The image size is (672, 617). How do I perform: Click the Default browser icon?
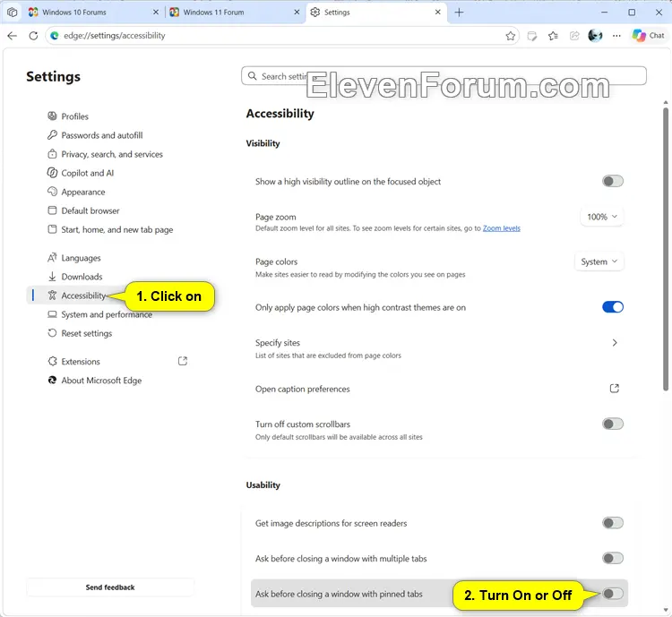tap(52, 210)
